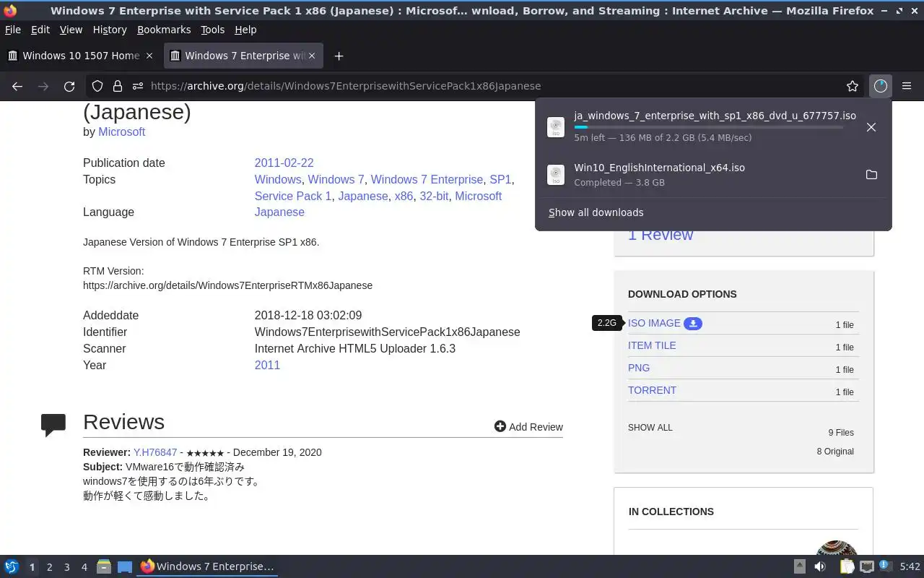Click the Japanese language link
This screenshot has height=578, width=924.
click(x=279, y=212)
